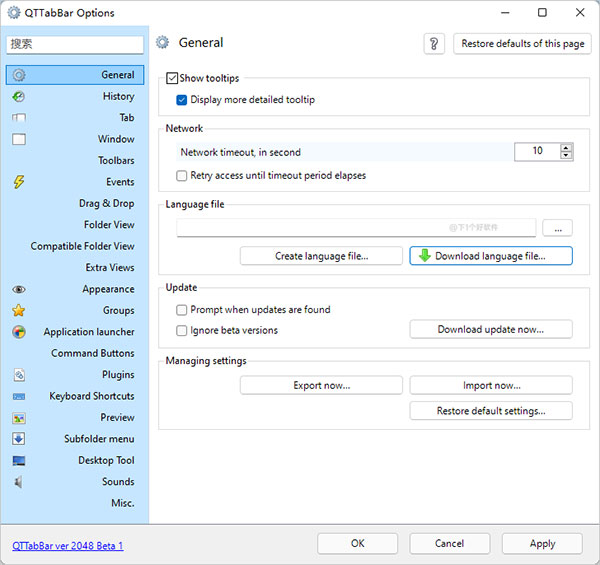Click the star Groups icon
This screenshot has width=600, height=565.
tap(19, 311)
